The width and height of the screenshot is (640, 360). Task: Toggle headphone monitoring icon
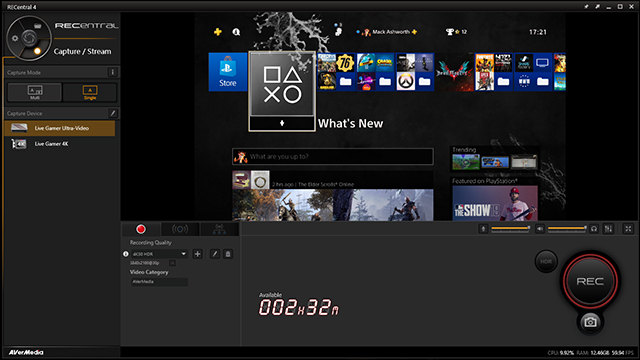pyautogui.click(x=594, y=229)
